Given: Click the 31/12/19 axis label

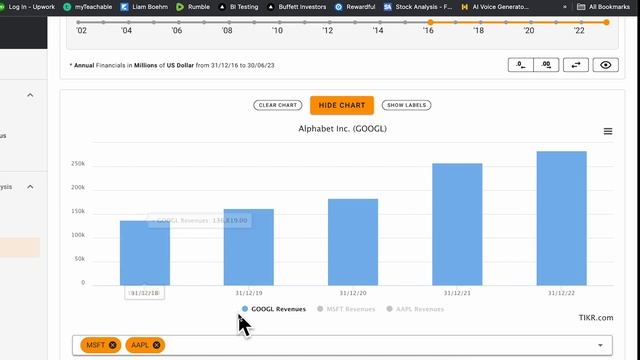Looking at the screenshot, I should [249, 293].
